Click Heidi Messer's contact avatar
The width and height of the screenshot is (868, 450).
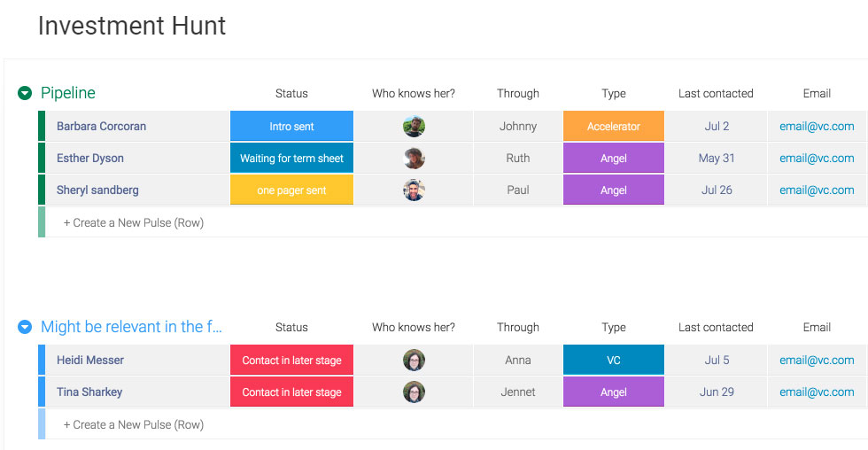414,361
